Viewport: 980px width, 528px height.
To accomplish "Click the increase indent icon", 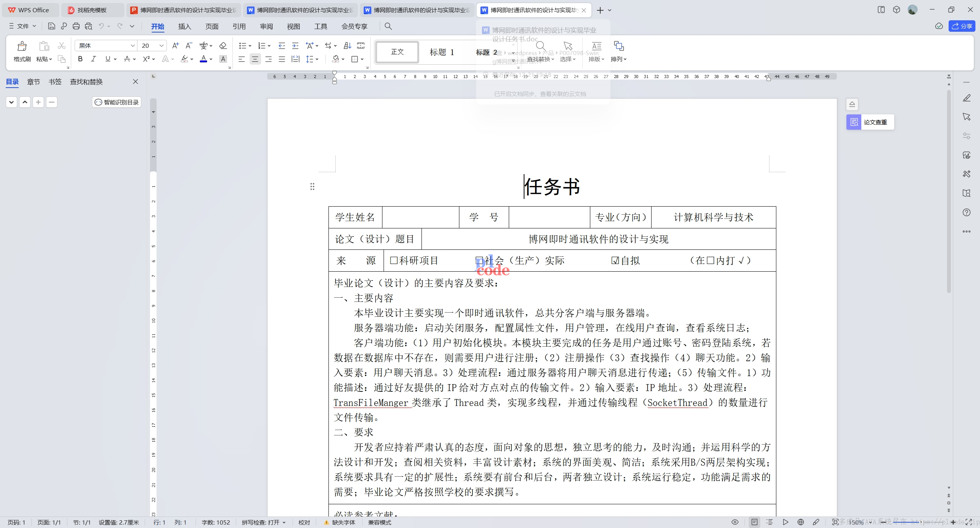I will (x=295, y=46).
